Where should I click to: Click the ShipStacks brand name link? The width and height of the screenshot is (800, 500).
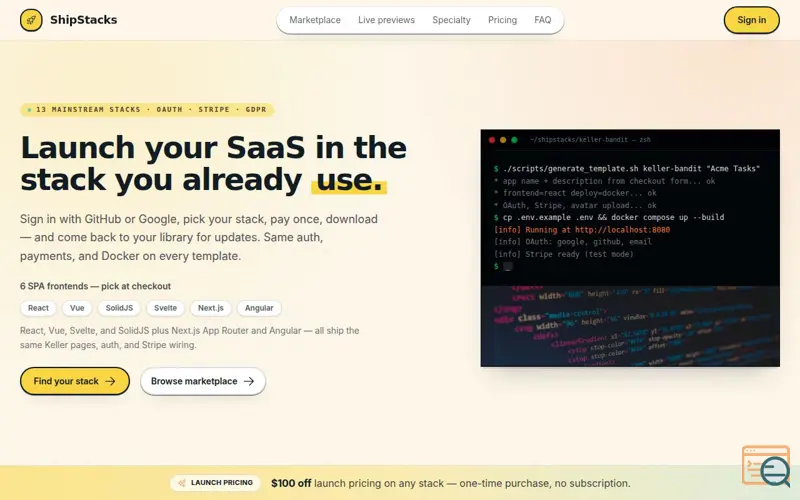[x=84, y=20]
